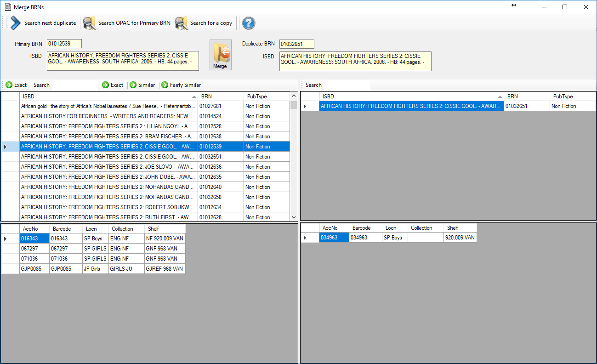
Task: Sort right grid by PubType column header
Action: coord(573,97)
